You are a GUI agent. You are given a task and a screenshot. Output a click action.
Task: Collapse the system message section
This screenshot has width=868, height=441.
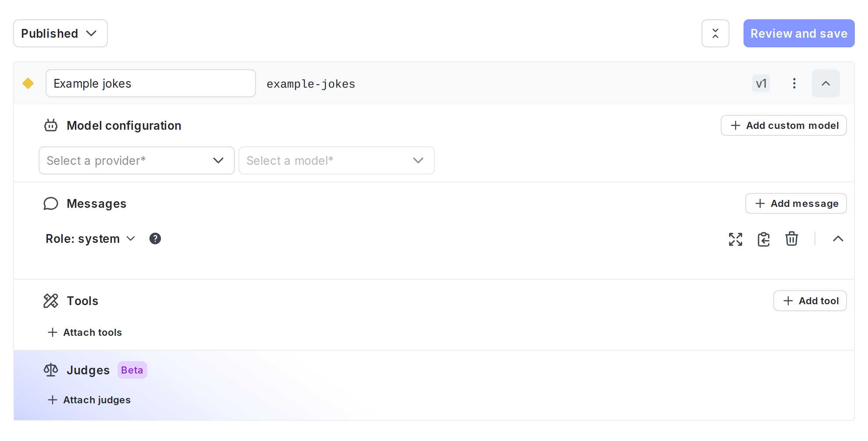(x=838, y=239)
